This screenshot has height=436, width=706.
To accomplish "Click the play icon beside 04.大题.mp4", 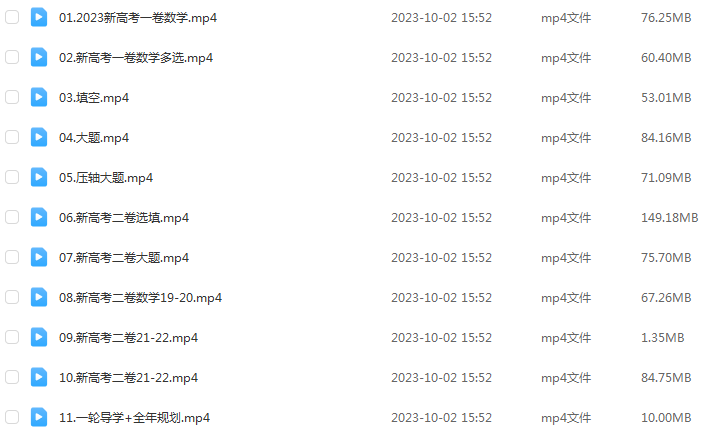I will coord(39,137).
